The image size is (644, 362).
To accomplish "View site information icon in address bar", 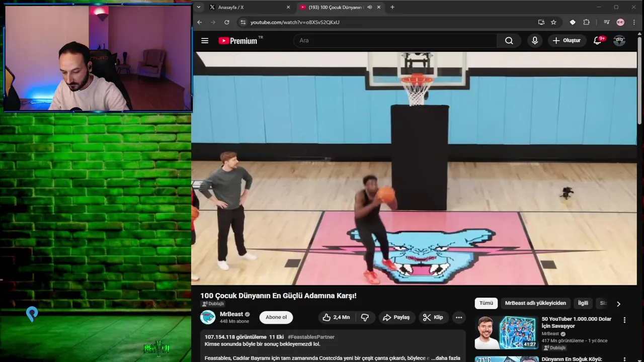I will click(243, 22).
